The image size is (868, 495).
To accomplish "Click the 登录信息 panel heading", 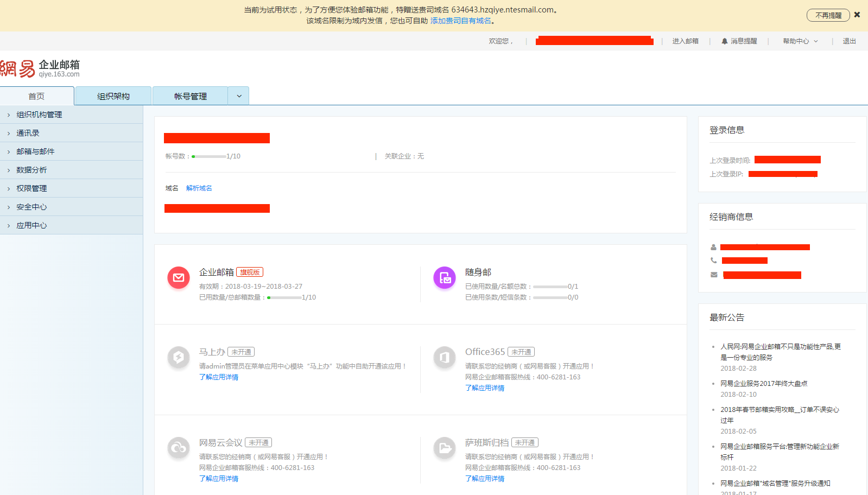I will point(727,130).
